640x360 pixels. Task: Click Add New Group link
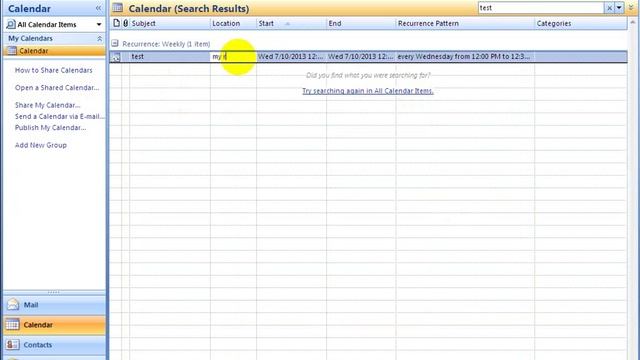click(x=41, y=145)
